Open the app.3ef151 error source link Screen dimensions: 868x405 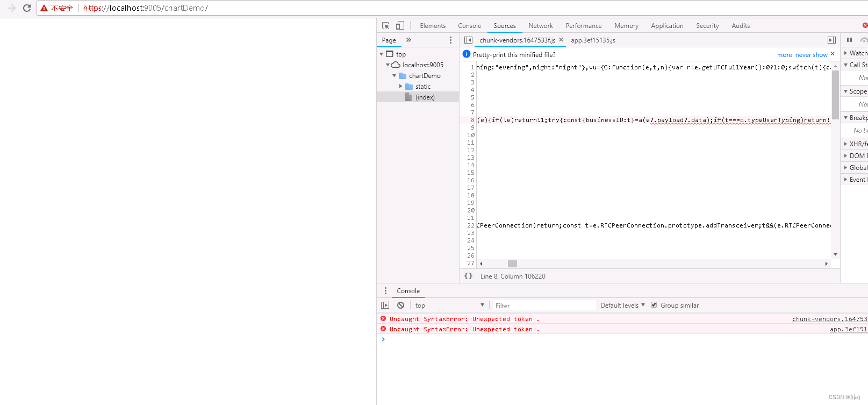[x=848, y=329]
